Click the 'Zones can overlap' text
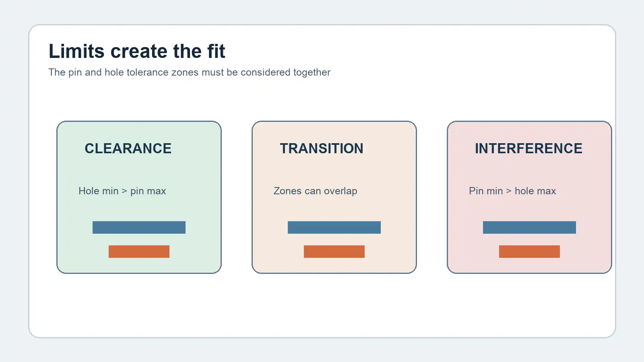644x362 pixels. click(316, 191)
